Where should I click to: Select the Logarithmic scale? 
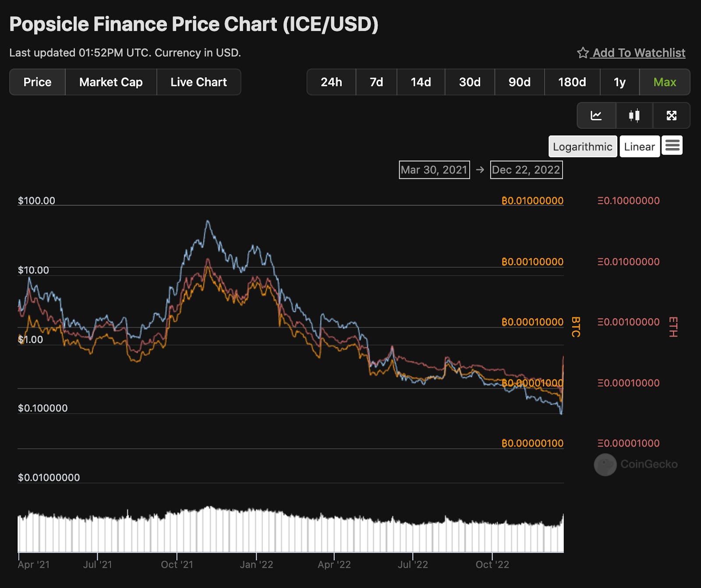click(x=583, y=146)
